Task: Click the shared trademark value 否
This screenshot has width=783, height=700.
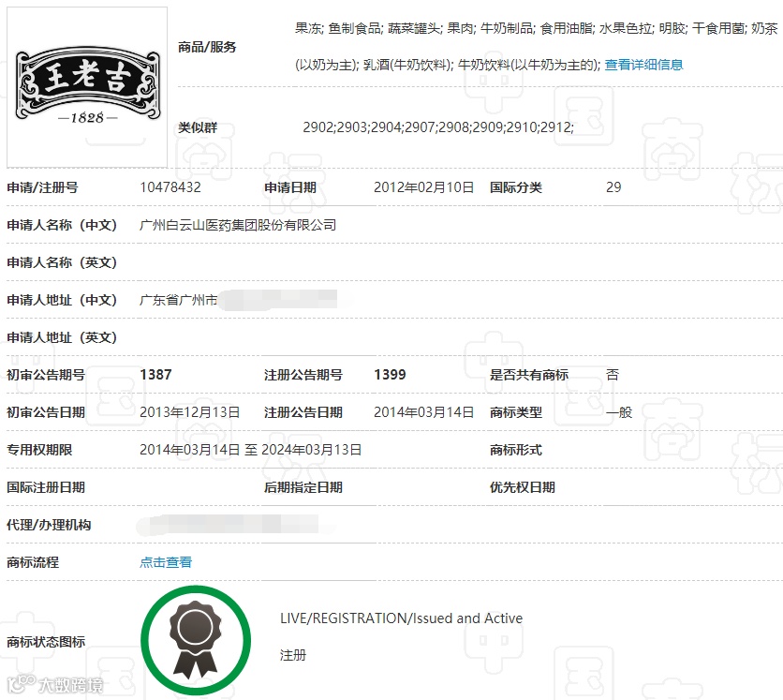Action: [x=613, y=375]
